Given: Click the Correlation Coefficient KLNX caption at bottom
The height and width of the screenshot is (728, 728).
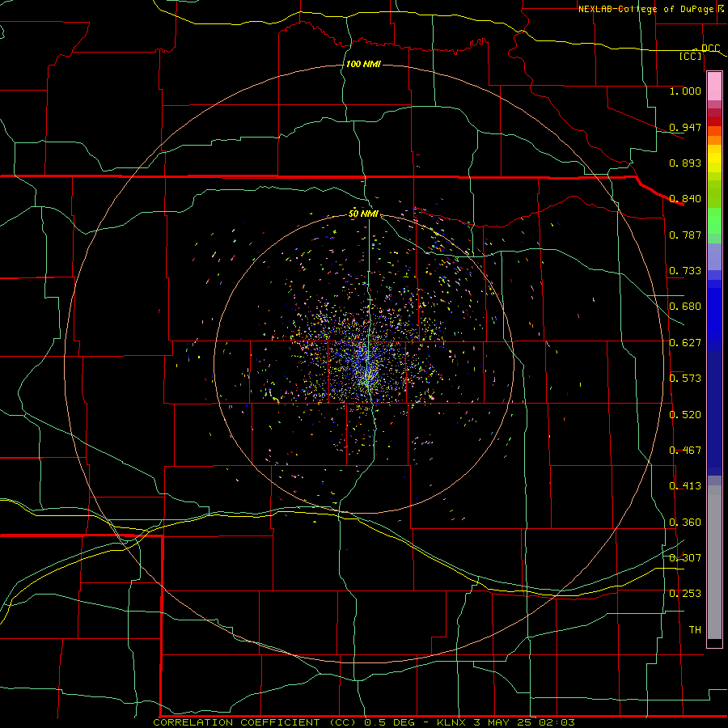Looking at the screenshot, I should pyautogui.click(x=364, y=722).
